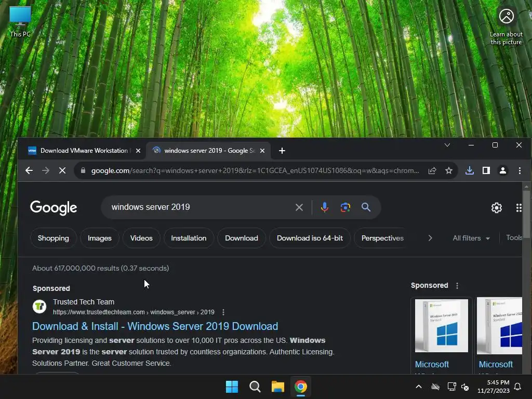
Task: Click Learn about this picture icon
Action: tap(506, 26)
